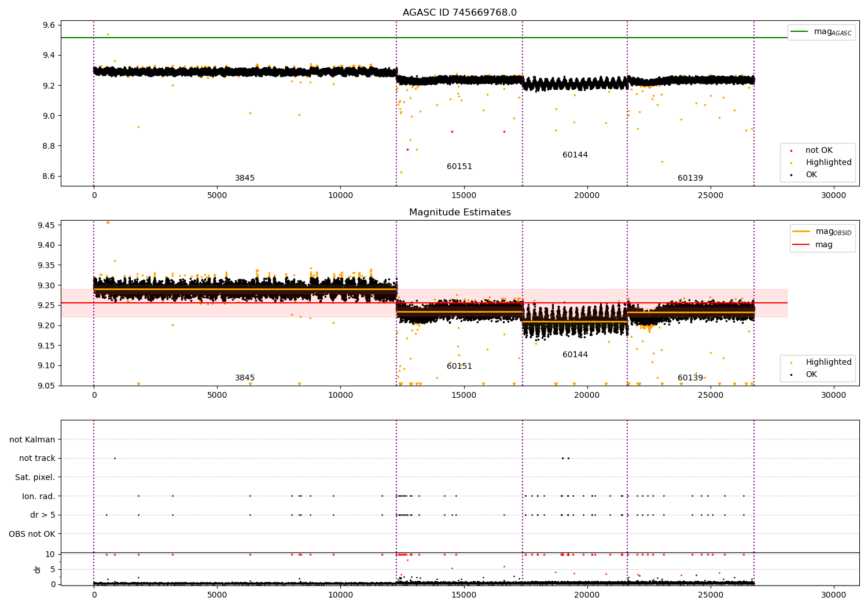
Task: Click the title "AGASC ID 745669768.0"
Action: [459, 13]
